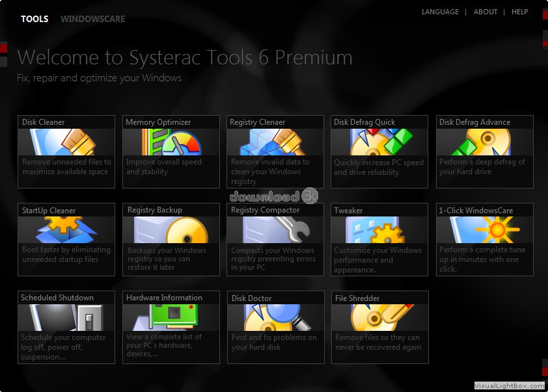The image size is (548, 392).
Task: Click the Scheduled Shutdown title
Action: pos(57,298)
